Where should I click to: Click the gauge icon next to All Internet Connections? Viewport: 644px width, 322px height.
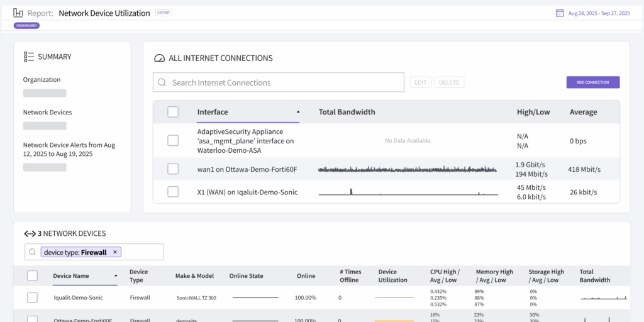tap(159, 58)
